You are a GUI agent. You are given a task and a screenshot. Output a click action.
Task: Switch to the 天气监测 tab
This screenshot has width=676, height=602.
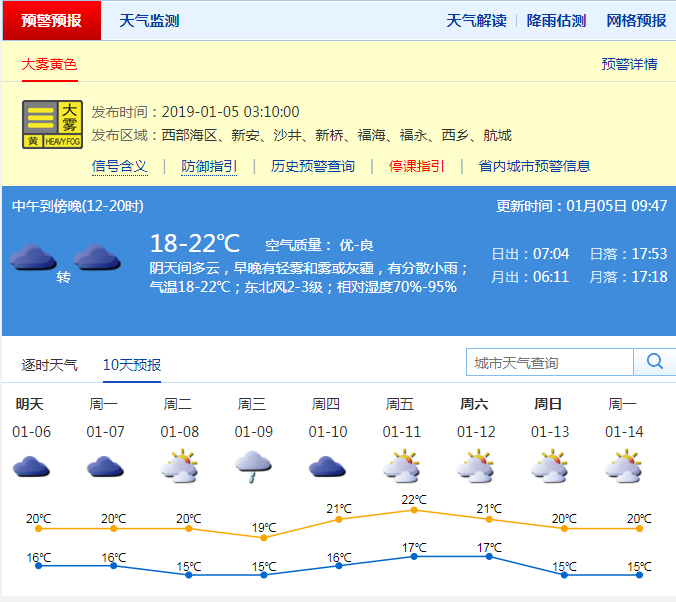[149, 21]
